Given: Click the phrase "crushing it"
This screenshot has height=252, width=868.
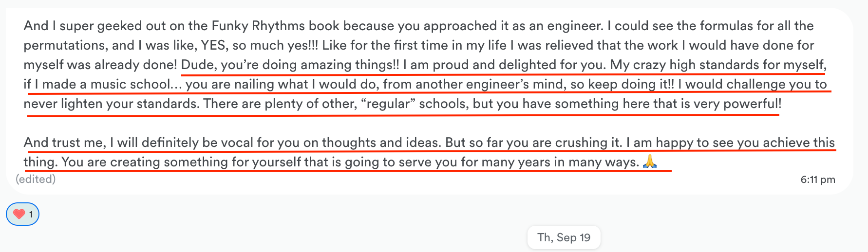Looking at the screenshot, I should (x=588, y=143).
